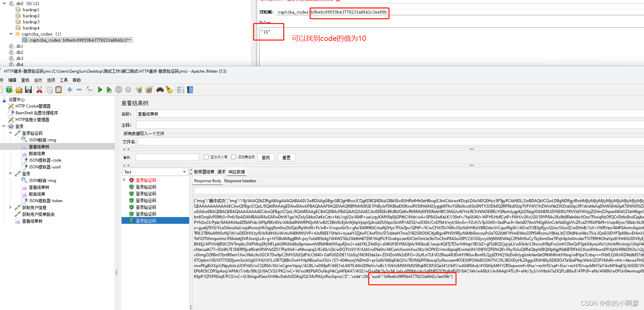
Task: Open the 运行 menu
Action: pos(38,80)
